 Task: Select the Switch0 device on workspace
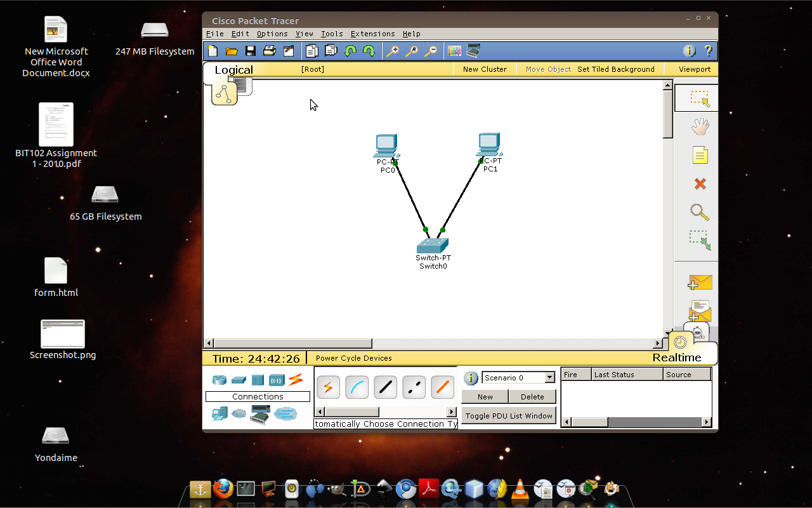pos(433,246)
